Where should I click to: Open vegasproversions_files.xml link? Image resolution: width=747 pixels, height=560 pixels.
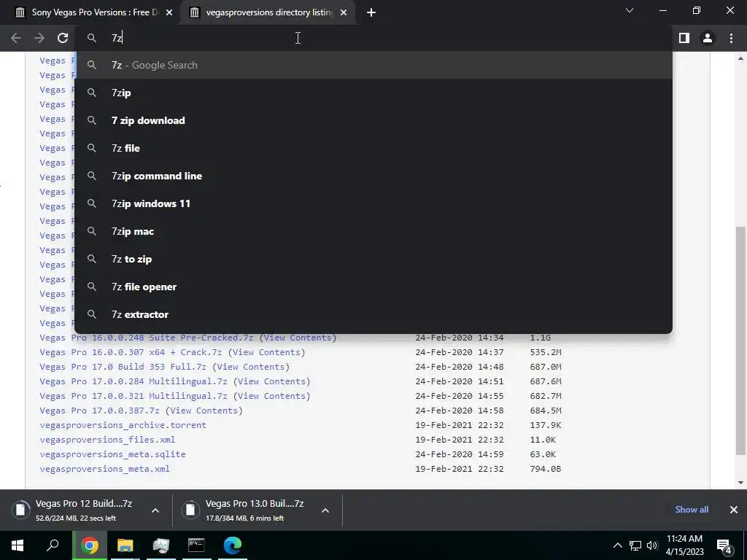click(x=107, y=440)
